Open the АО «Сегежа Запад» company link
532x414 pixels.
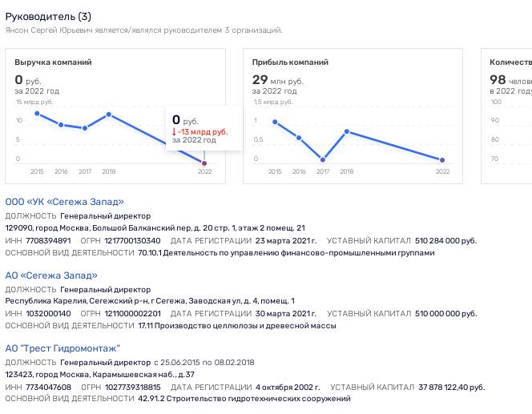pos(51,275)
